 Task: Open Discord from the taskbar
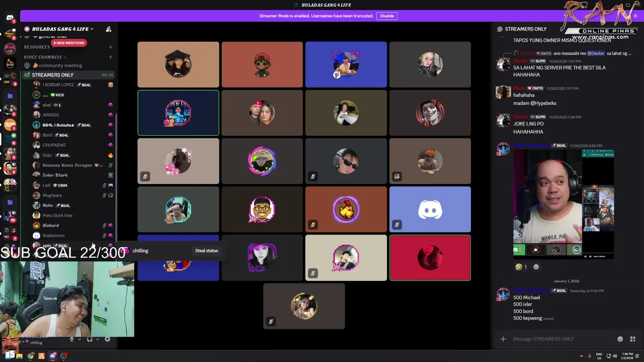52,356
